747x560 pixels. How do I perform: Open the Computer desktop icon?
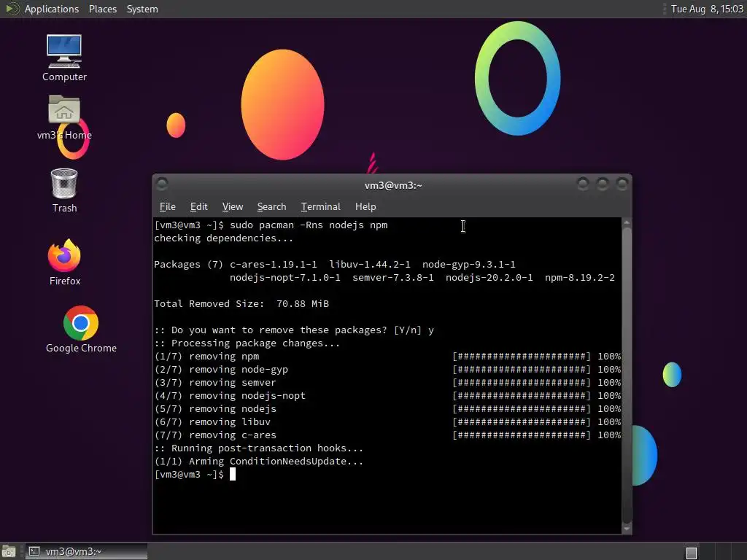(x=64, y=58)
